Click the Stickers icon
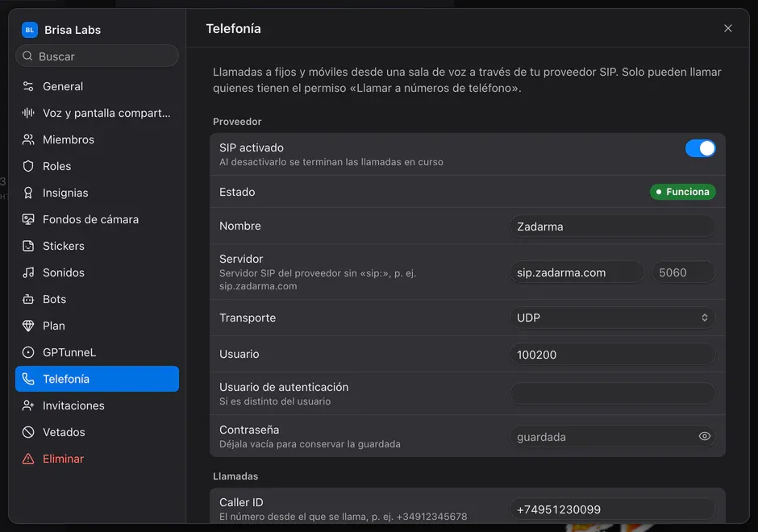Screen dimensions: 758x532 pyautogui.click(x=28, y=246)
